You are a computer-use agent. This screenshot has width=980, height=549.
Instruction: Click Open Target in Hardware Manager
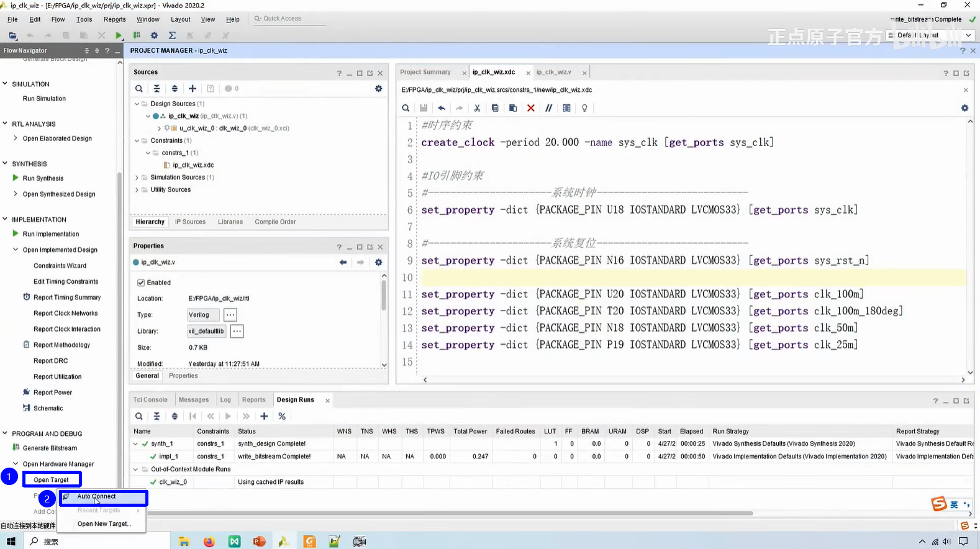click(51, 480)
